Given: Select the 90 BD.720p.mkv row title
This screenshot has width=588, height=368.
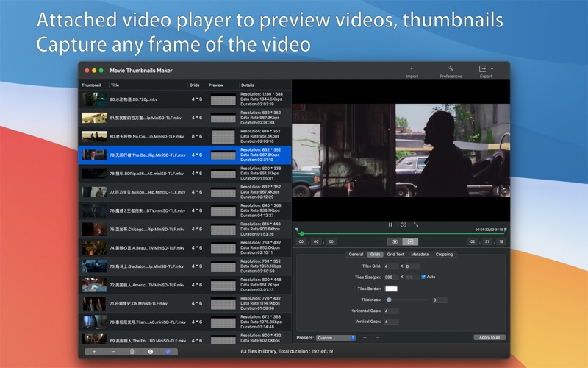Looking at the screenshot, I should pyautogui.click(x=134, y=99).
